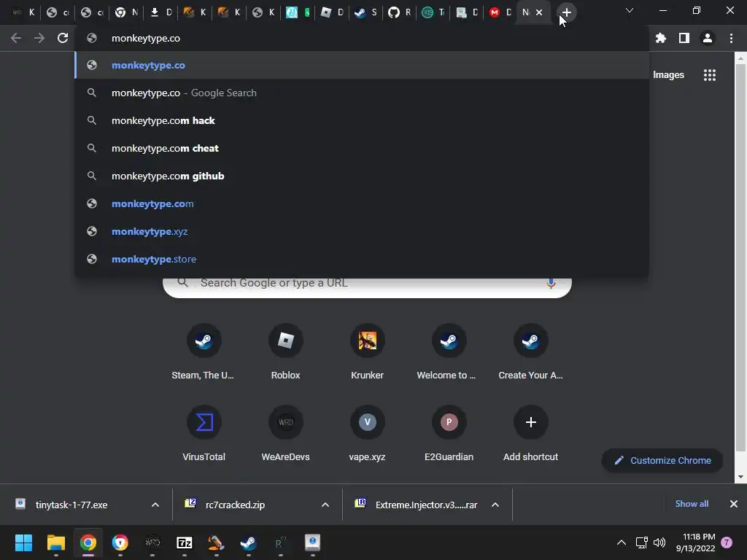Select the monkeytype.com github suggestion
The image size is (747, 560).
coord(362,176)
